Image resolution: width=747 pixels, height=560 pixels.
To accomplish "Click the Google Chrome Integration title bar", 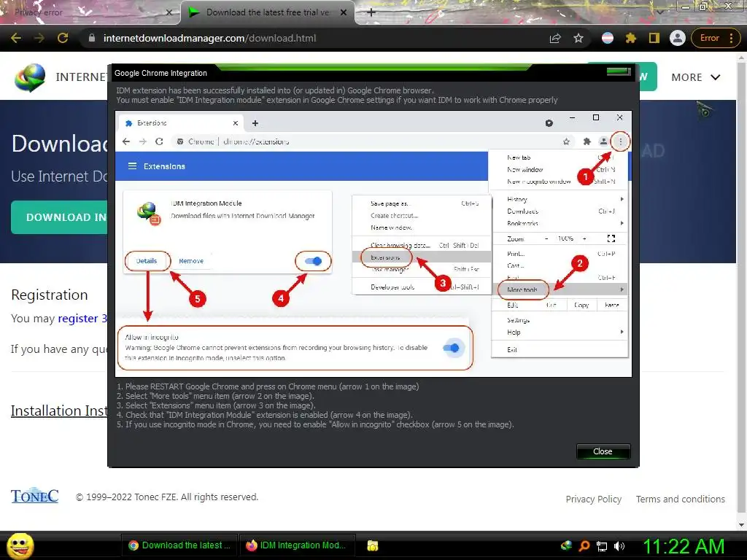I will 373,73.
